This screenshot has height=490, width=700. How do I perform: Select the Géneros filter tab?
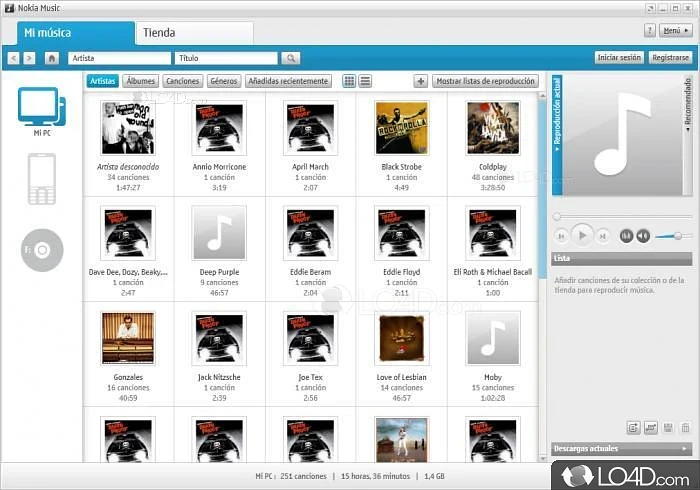(x=224, y=81)
